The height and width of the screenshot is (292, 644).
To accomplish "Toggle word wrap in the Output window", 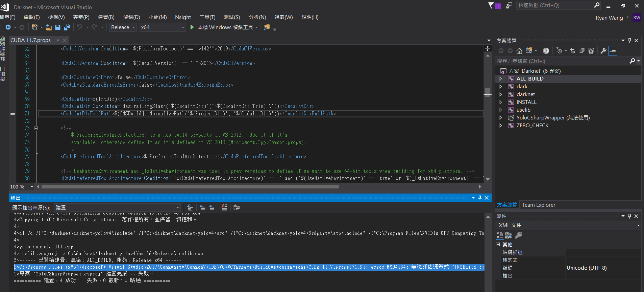I will click(x=237, y=207).
